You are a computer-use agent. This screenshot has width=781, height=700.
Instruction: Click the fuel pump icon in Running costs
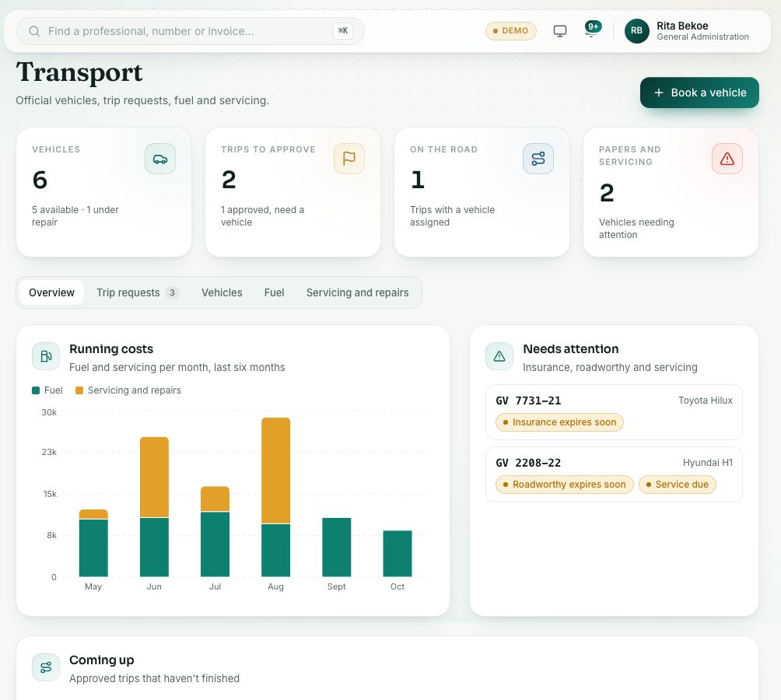click(x=46, y=356)
